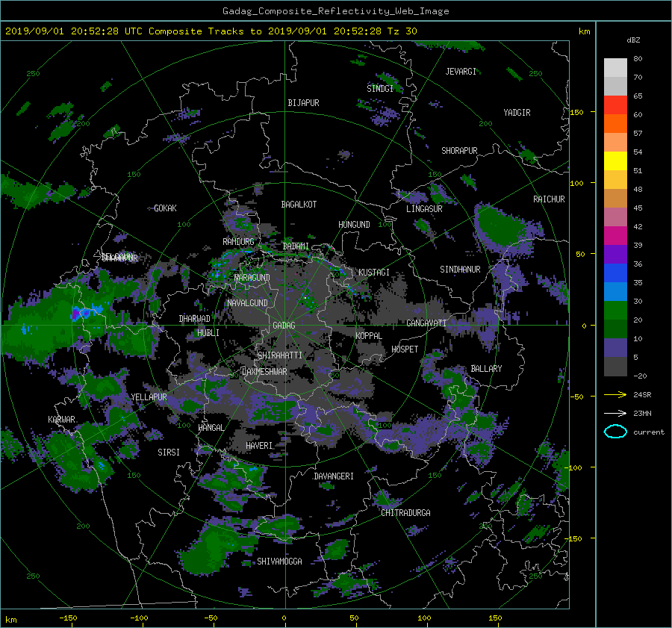
Task: Click the KOPPAL city label
Action: tap(369, 336)
